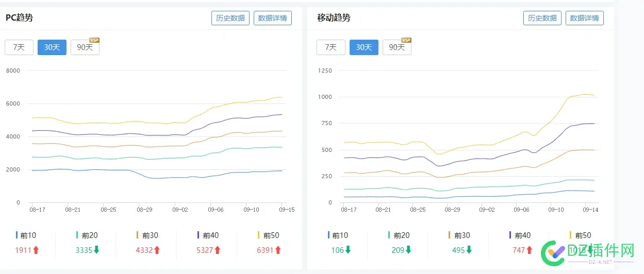
Task: Click red up arrow beside PC 前10 value 1911
Action: pyautogui.click(x=36, y=250)
